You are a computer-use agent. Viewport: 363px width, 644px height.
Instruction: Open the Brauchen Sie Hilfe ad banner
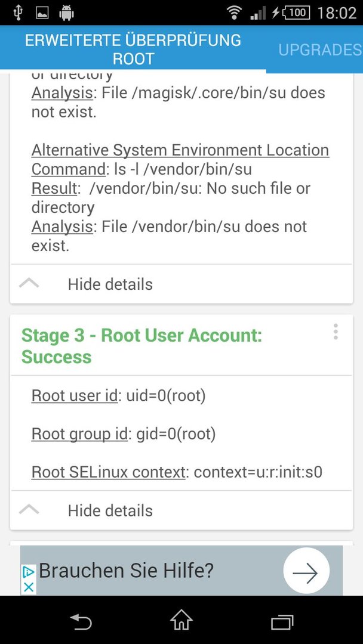(x=181, y=571)
